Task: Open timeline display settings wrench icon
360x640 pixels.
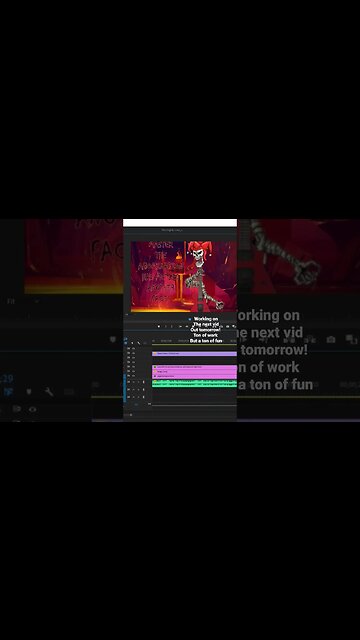Action: [139, 343]
